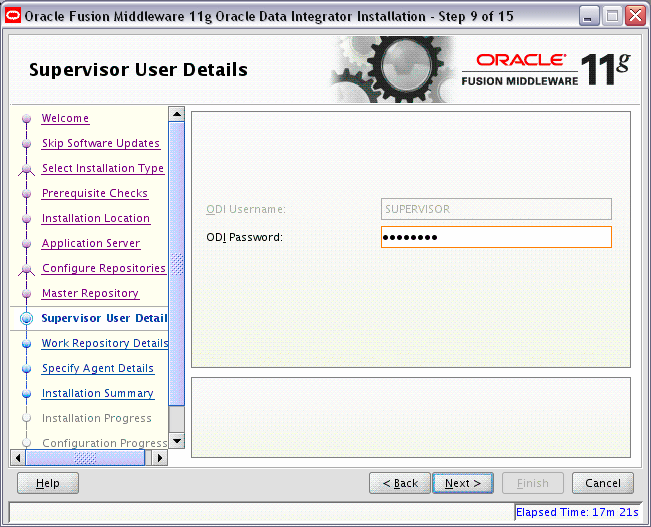
Task: Jump to Master Repository step
Action: [90, 293]
